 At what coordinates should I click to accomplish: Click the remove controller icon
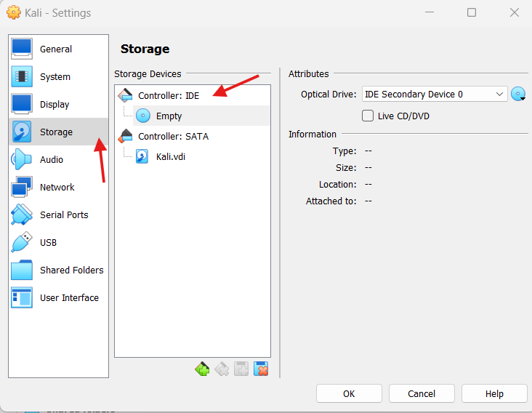(222, 369)
